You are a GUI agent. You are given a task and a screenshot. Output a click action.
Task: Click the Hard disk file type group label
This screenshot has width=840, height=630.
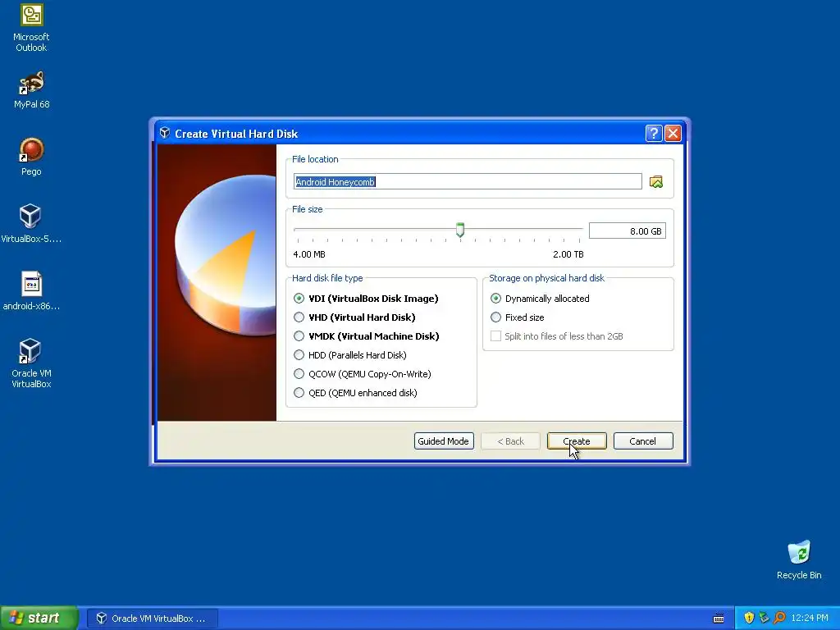point(327,278)
